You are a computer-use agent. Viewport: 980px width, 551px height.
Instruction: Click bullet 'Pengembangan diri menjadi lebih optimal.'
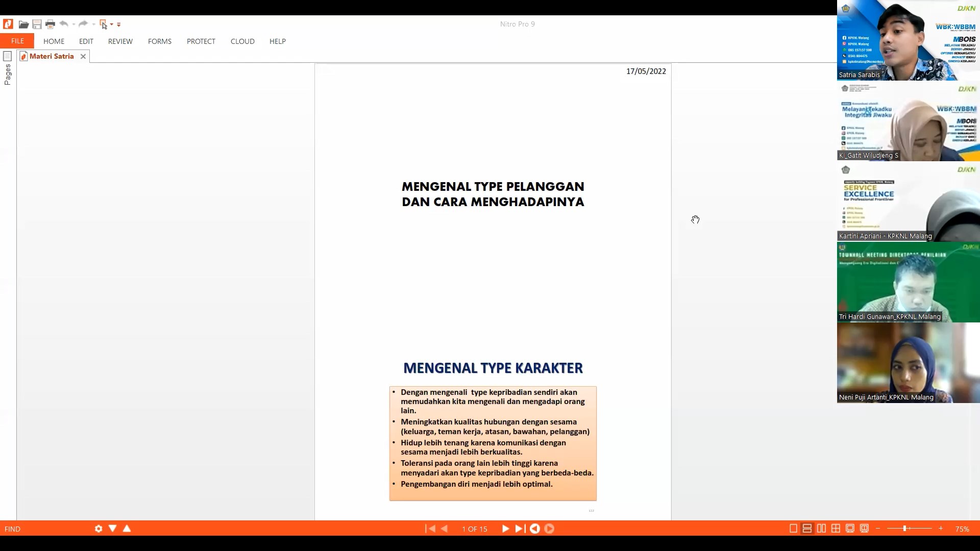pyautogui.click(x=476, y=484)
